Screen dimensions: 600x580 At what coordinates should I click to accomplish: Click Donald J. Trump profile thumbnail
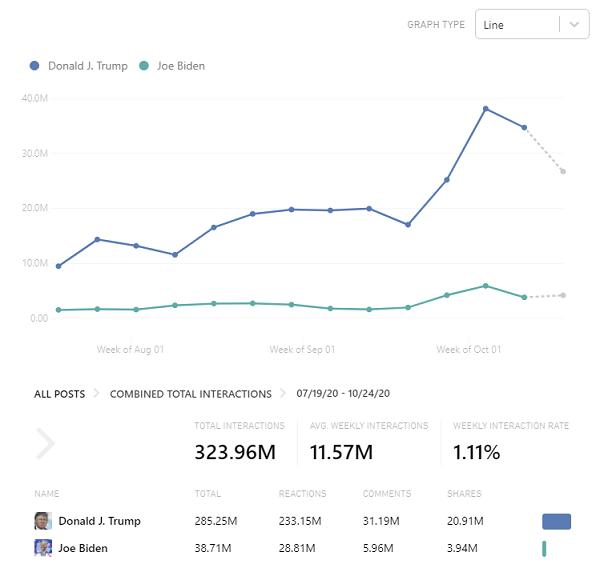click(x=43, y=521)
